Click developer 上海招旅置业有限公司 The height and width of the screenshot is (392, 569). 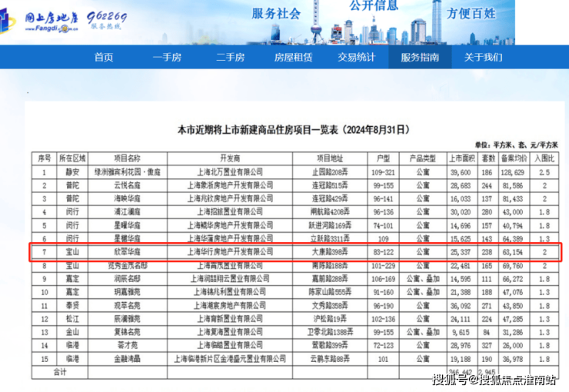tap(230, 212)
